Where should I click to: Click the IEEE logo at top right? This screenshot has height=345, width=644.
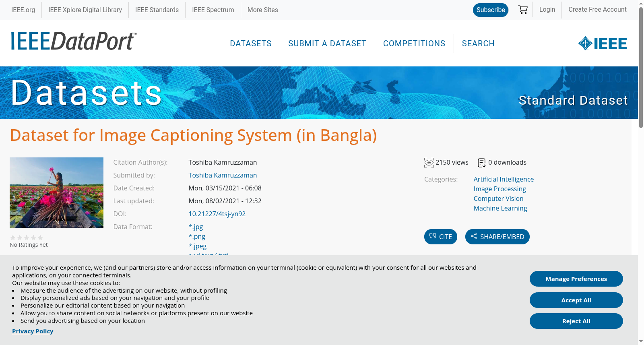click(603, 43)
